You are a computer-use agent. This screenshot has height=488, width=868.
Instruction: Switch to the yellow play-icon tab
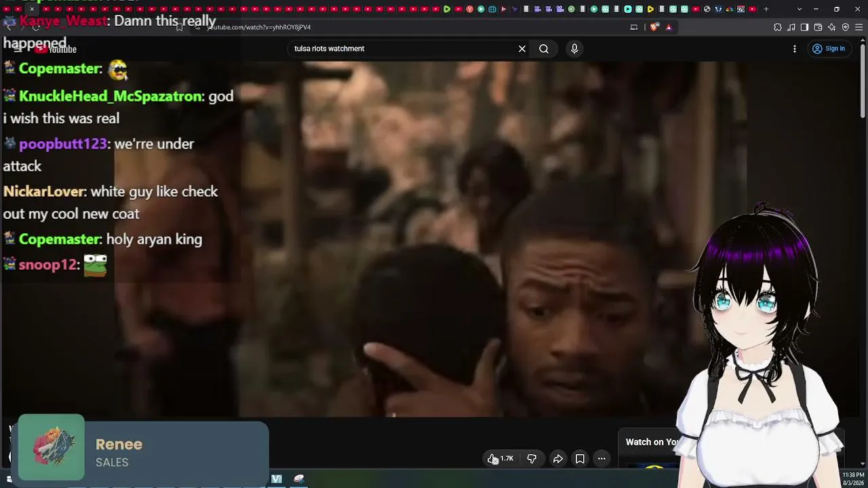[650, 9]
